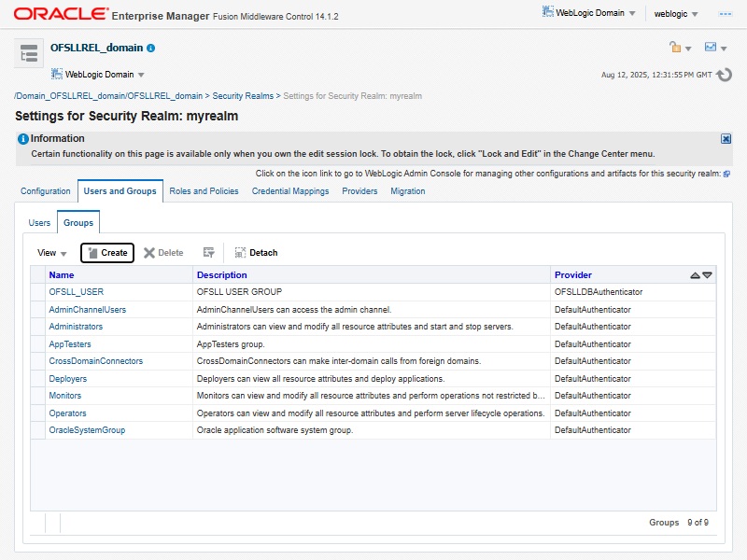
Task: Click the WebLogic Admin Console link icon
Action: pyautogui.click(x=726, y=174)
